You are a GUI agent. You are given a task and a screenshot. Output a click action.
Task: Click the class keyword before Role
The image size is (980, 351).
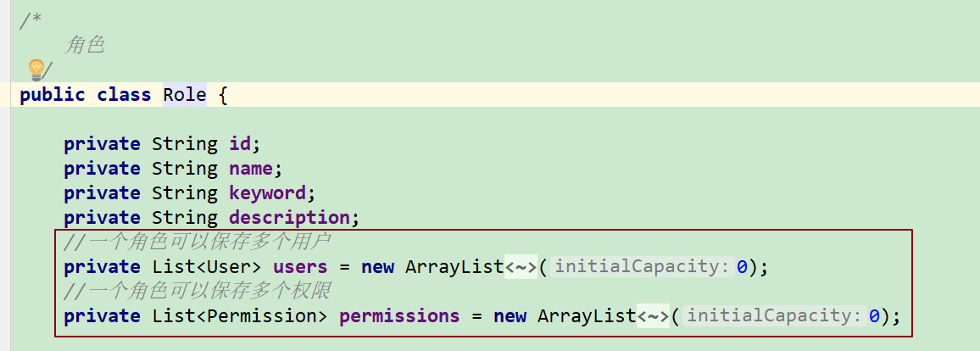(x=124, y=95)
